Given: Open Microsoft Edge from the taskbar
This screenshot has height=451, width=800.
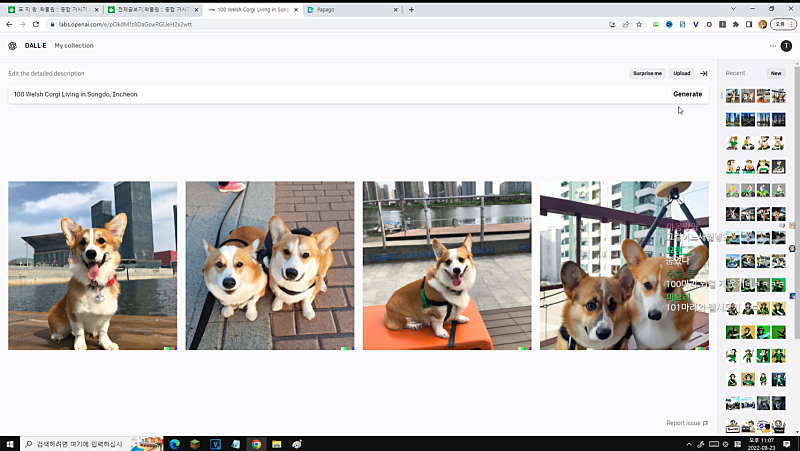Looking at the screenshot, I should pyautogui.click(x=174, y=444).
